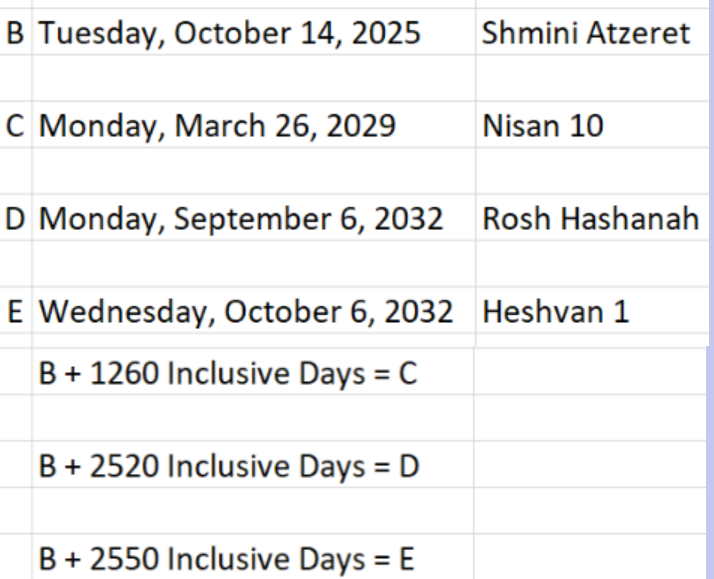Viewport: 714px width, 579px height.
Task: Click the Monday, September 6, 2032 cell
Action: (240, 220)
